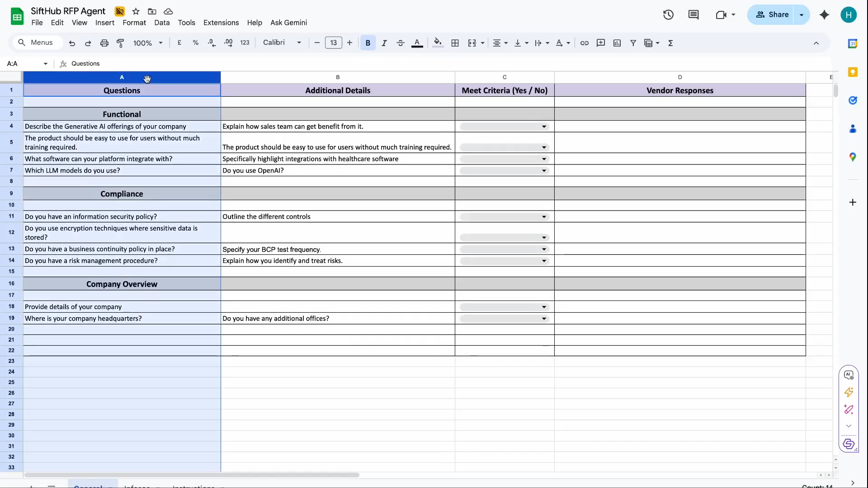Click the insert chart icon

click(x=617, y=43)
